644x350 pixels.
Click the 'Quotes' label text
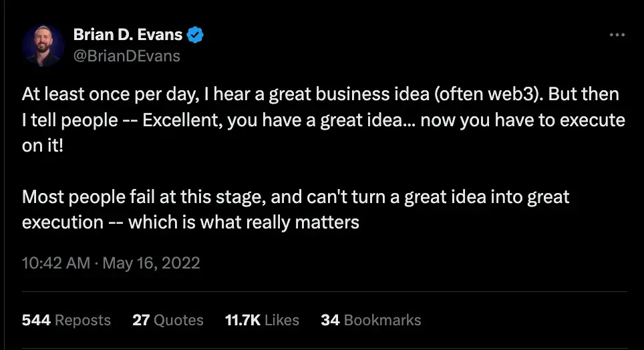click(178, 320)
